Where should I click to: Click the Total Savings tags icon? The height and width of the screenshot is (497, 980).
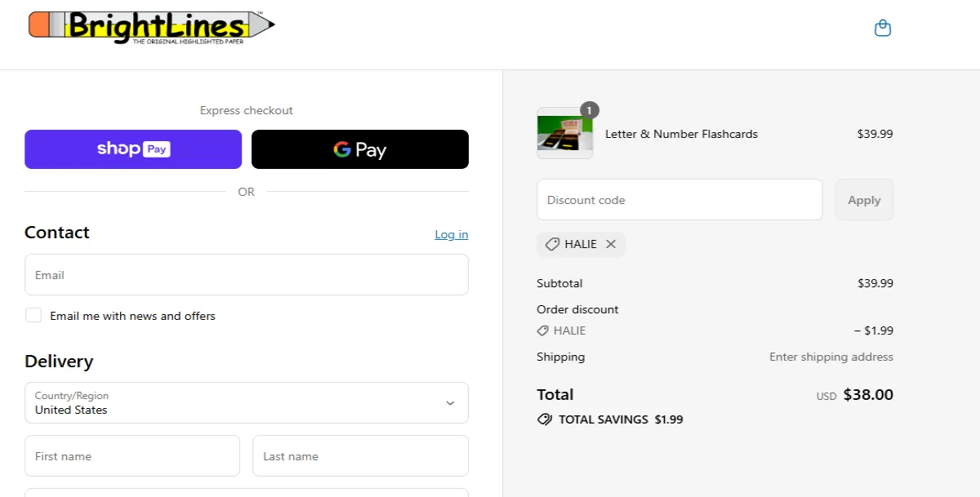(x=545, y=419)
